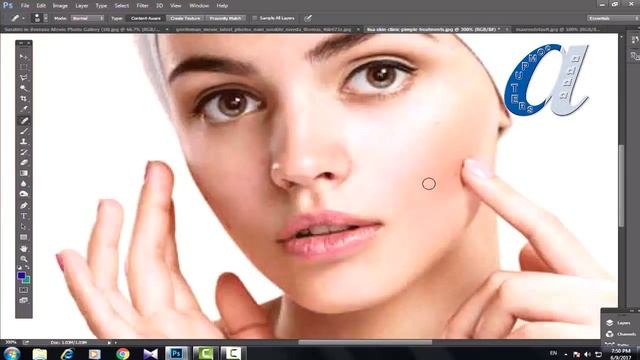This screenshot has width=640, height=360.
Task: Select the Eraser tool
Action: [x=23, y=163]
